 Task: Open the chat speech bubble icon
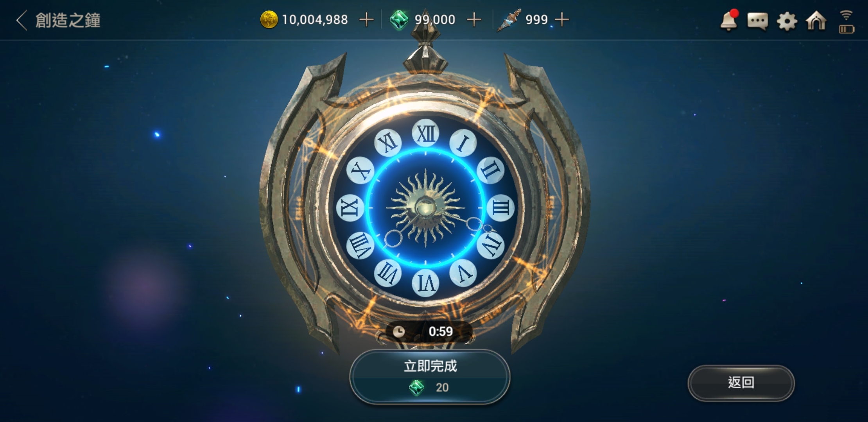(x=757, y=21)
